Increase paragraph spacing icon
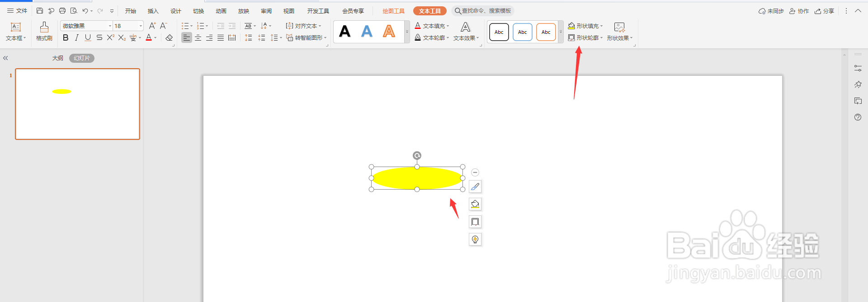 (x=248, y=38)
